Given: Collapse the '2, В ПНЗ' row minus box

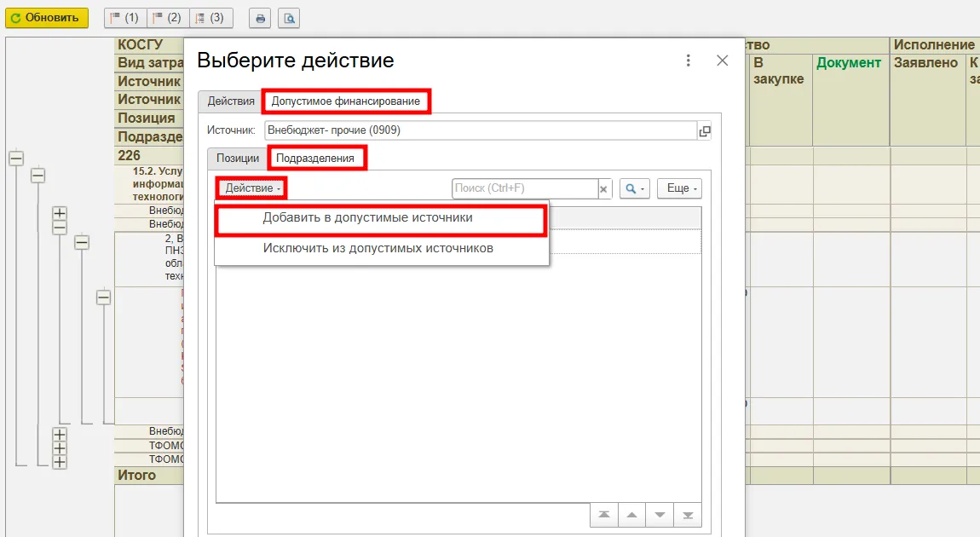Looking at the screenshot, I should (82, 242).
